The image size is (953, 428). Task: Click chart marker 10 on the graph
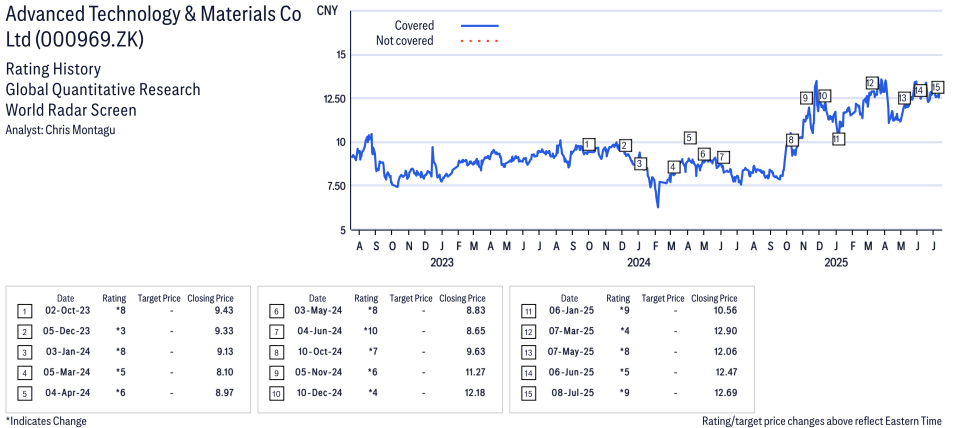click(x=824, y=96)
